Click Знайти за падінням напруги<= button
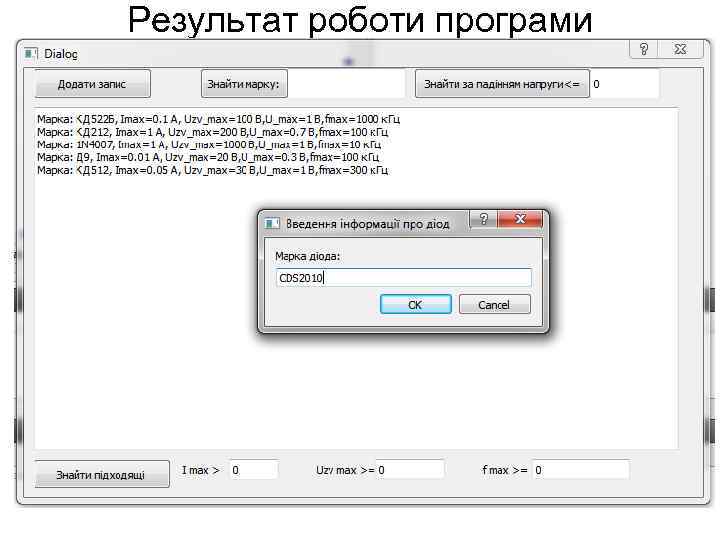Screen dimensions: 720x540 502,84
